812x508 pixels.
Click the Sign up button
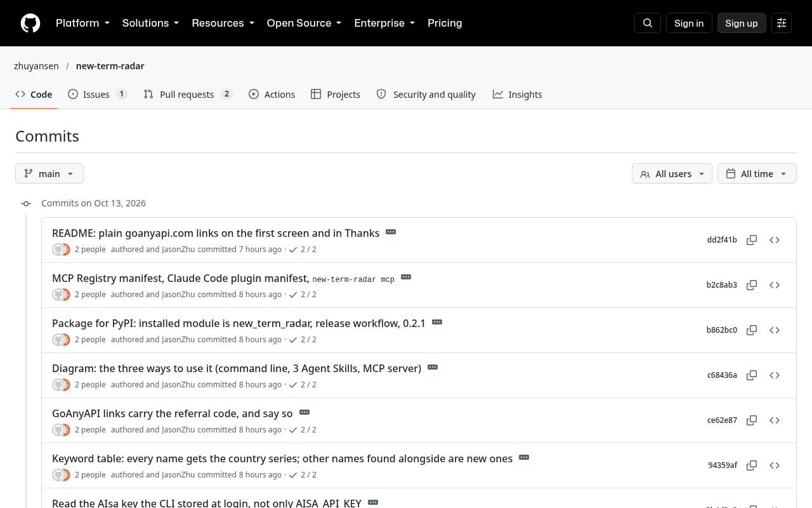coord(742,23)
